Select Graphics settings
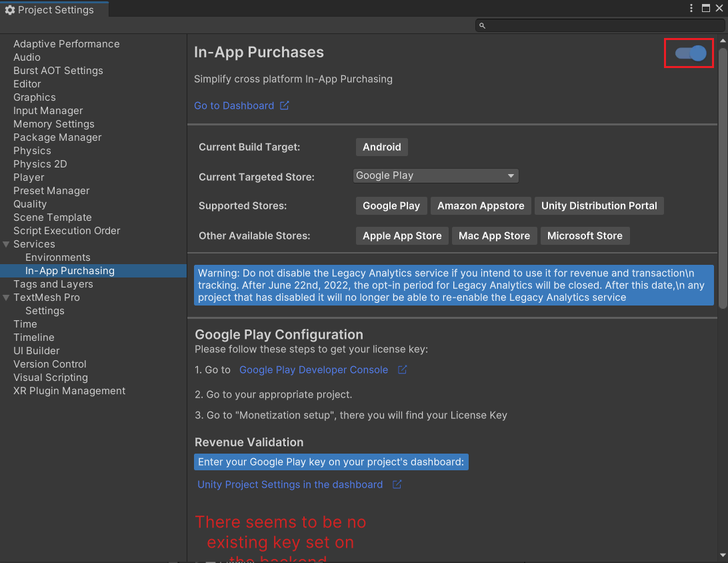728x563 pixels. [x=35, y=97]
